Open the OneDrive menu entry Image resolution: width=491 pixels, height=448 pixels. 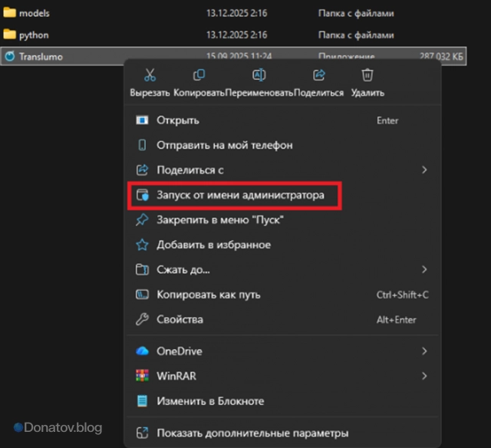pos(282,351)
